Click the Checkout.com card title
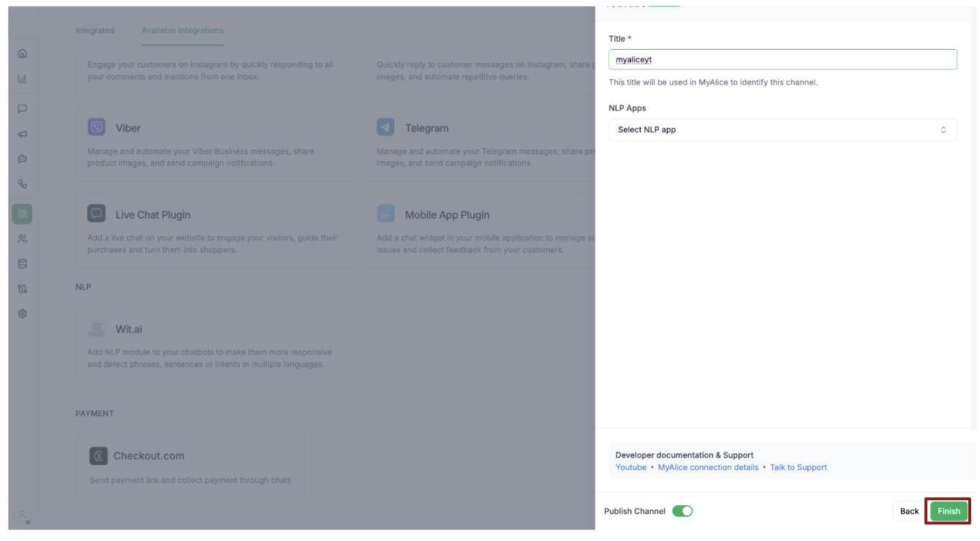980x541 pixels. (148, 455)
